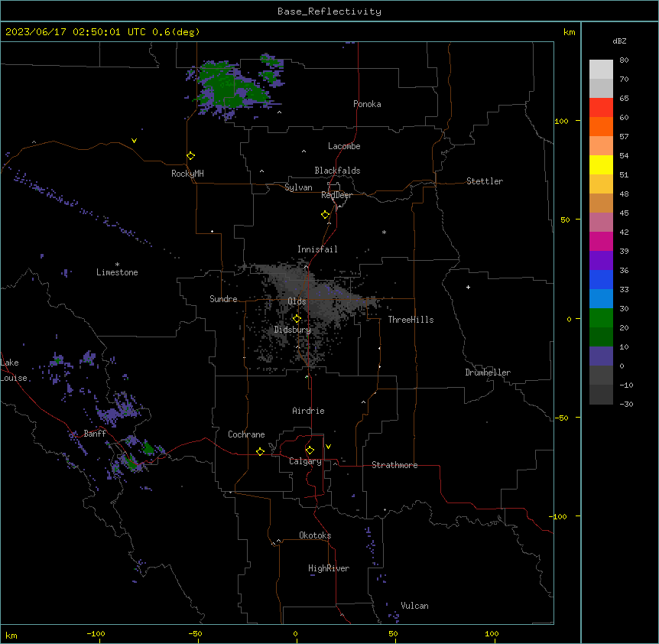Click the Sylvan label
The image size is (659, 644).
pyautogui.click(x=298, y=187)
